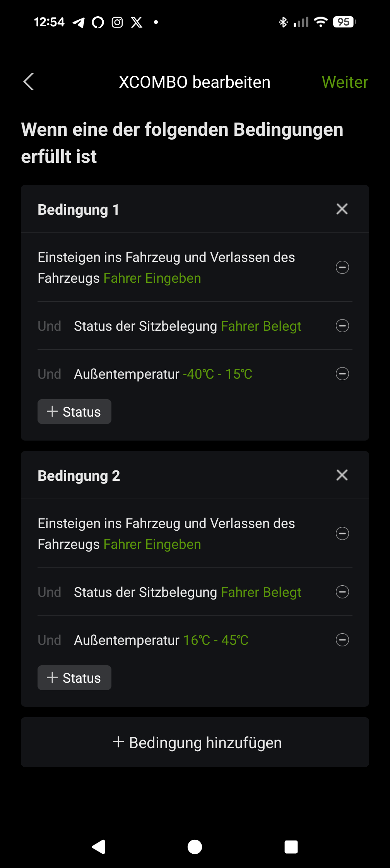Delete Bedingung 2 with its X icon
The height and width of the screenshot is (868, 390).
tap(342, 475)
